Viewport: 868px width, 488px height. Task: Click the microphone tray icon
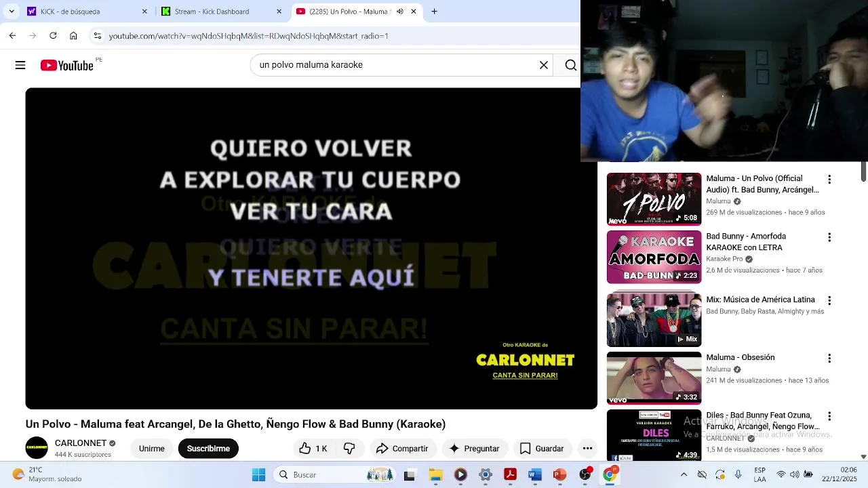(x=738, y=474)
